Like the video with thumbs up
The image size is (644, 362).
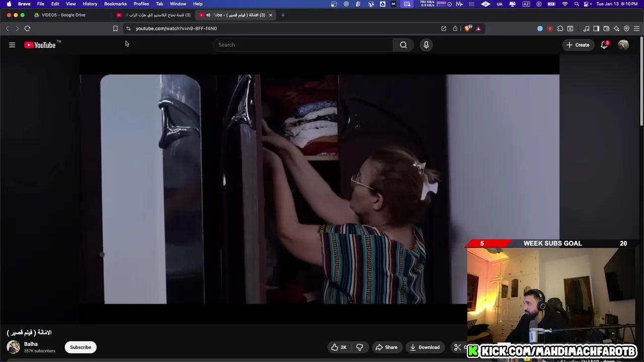point(339,347)
